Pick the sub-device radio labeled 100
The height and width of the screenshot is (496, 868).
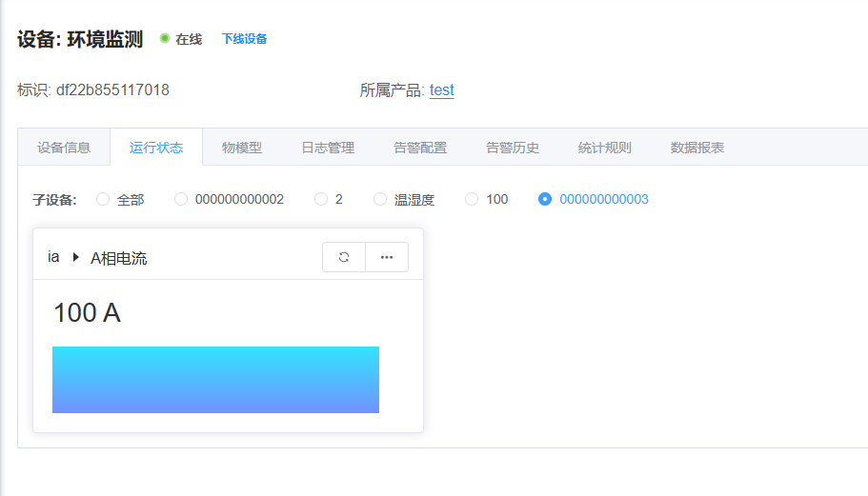point(471,199)
